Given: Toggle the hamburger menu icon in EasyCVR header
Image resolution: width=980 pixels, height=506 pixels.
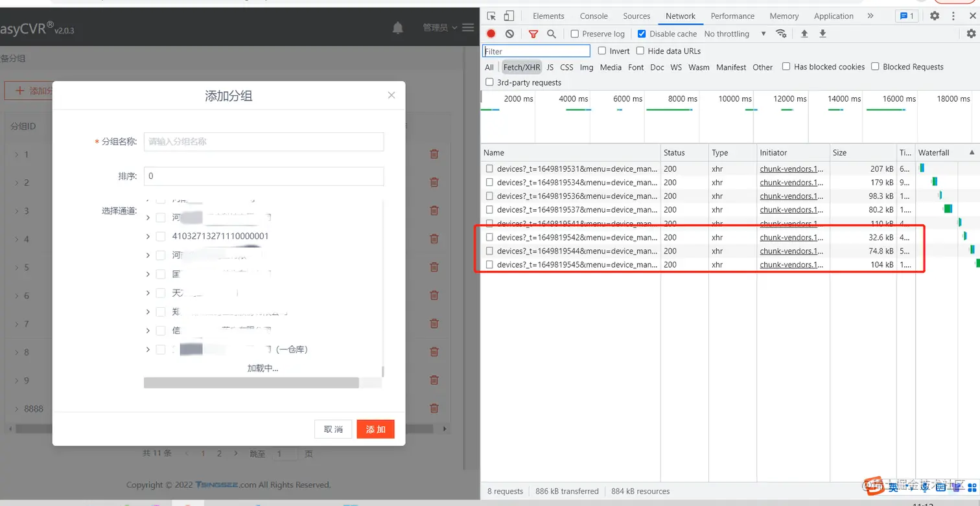Looking at the screenshot, I should tap(468, 28).
